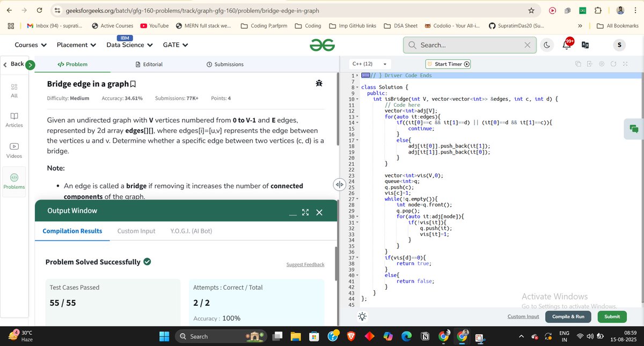Open the notifications bell
644x346 pixels.
click(566, 46)
